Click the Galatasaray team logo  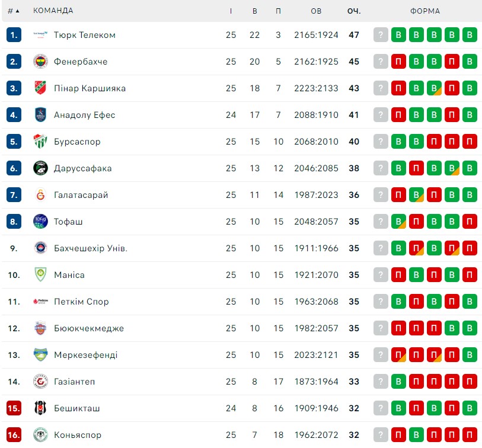pyautogui.click(x=40, y=195)
